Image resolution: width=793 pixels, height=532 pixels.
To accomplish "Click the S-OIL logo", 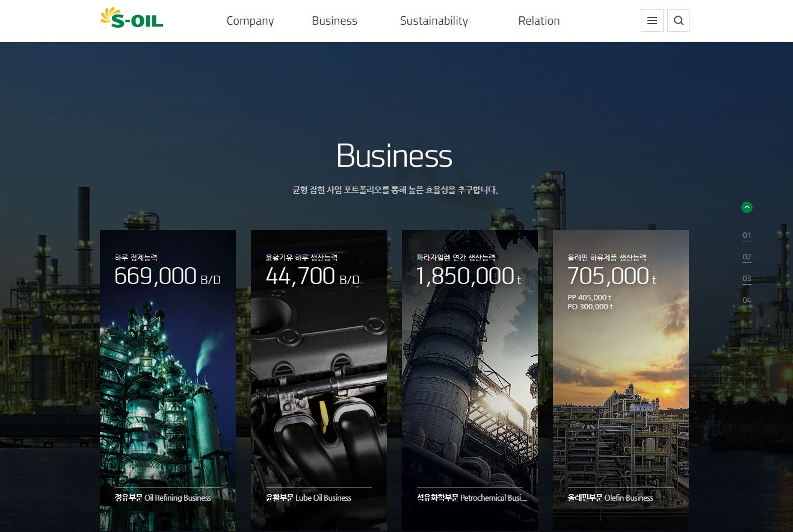I will (x=132, y=18).
